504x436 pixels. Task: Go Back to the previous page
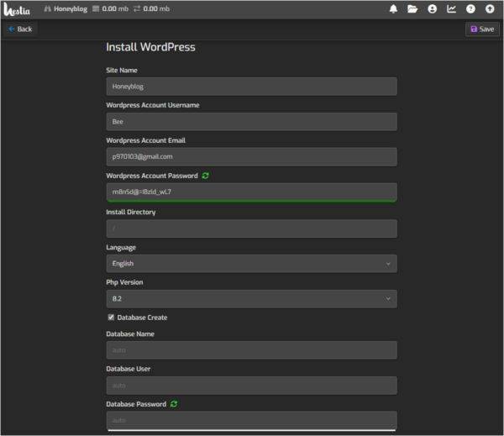(20, 29)
